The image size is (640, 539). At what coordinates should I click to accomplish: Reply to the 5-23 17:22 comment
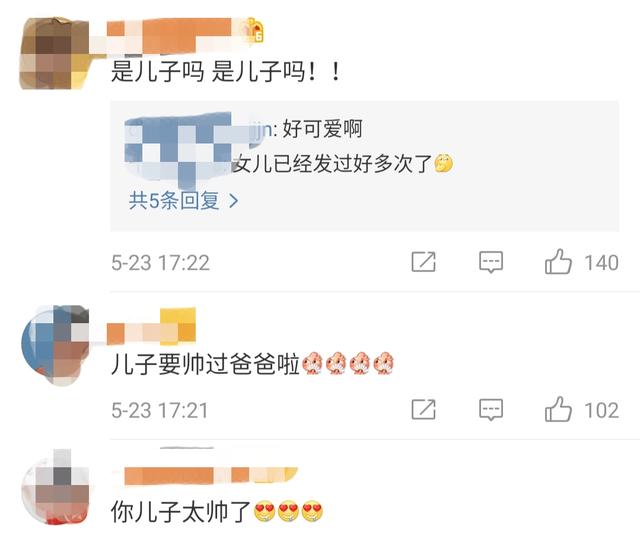[491, 262]
